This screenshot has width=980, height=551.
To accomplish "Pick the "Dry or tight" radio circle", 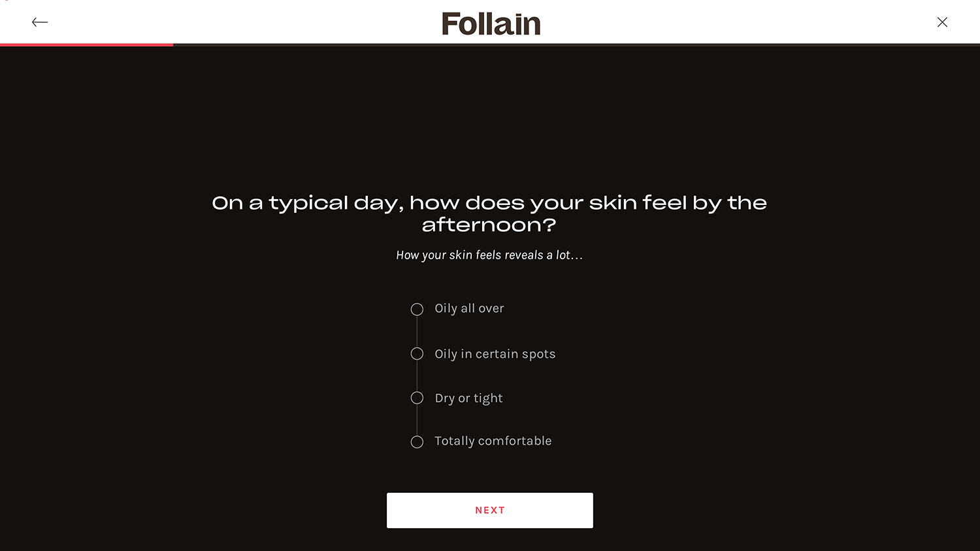I will pyautogui.click(x=417, y=398).
